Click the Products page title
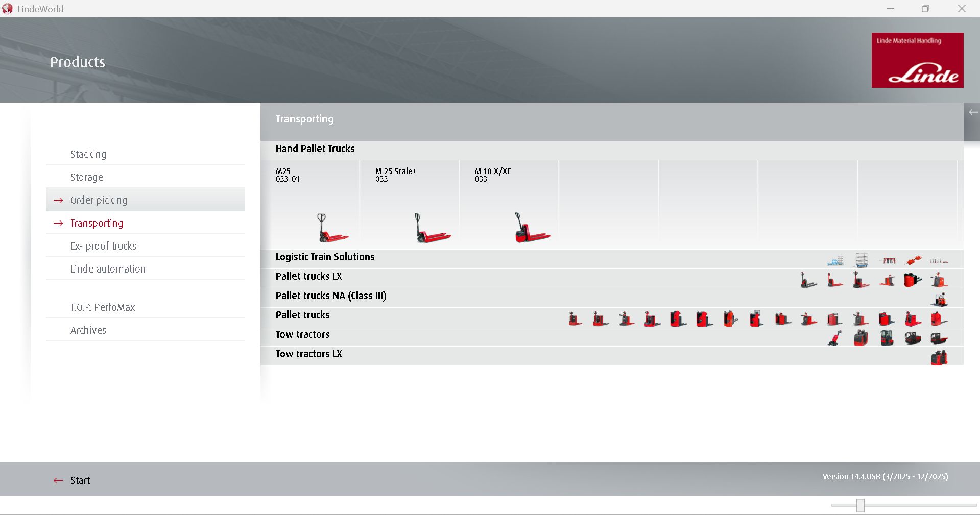The height and width of the screenshot is (515, 980). click(78, 62)
